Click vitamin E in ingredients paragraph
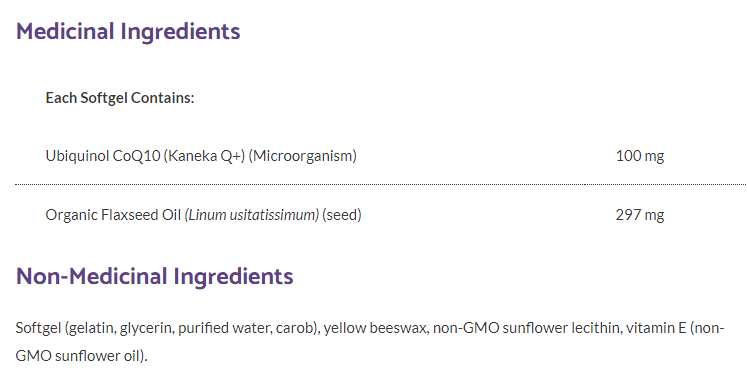The width and height of the screenshot is (747, 389). pos(656,328)
